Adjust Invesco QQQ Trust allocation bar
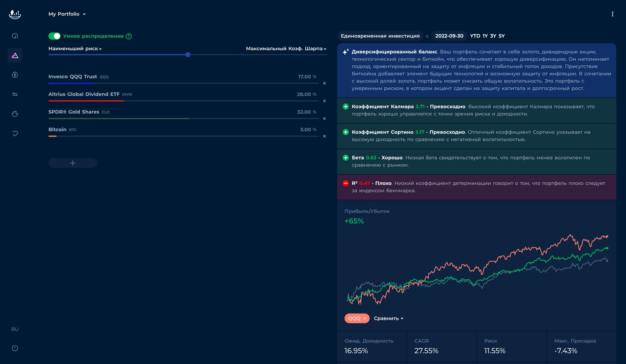Image resolution: width=626 pixels, height=364 pixels. tap(184, 83)
